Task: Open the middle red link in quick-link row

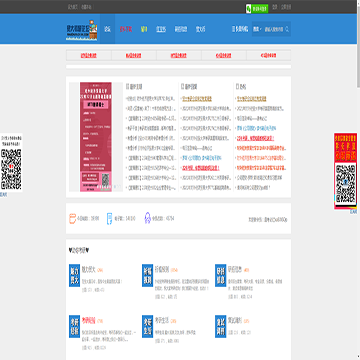Action: [x=179, y=56]
